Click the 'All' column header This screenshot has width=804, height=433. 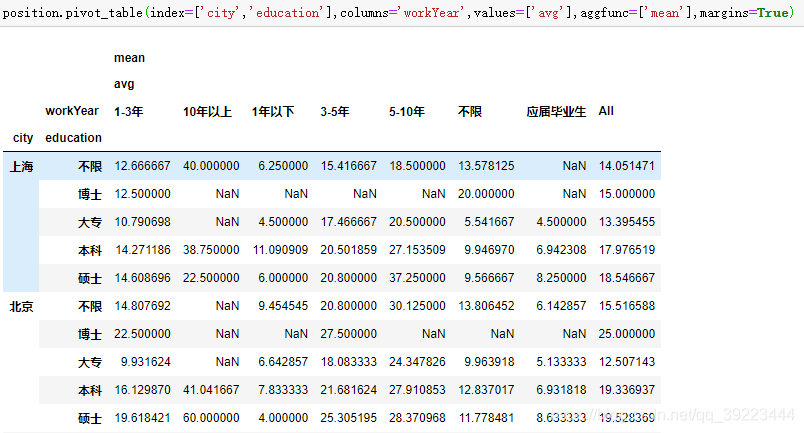606,111
